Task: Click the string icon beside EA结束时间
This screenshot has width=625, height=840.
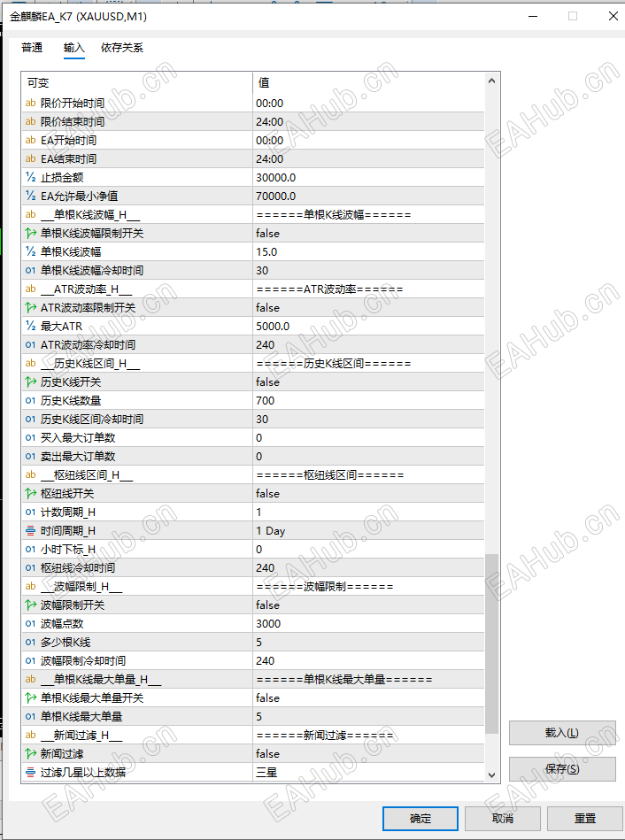Action: [x=31, y=158]
